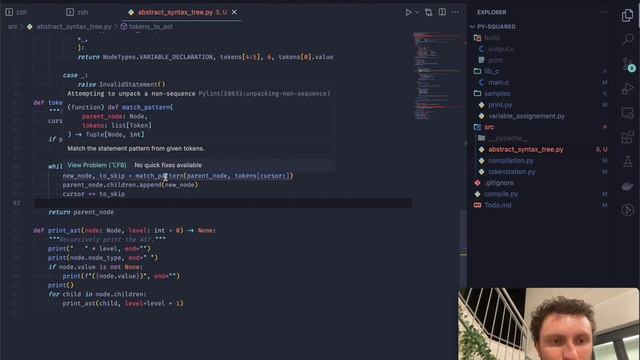Click "parent_node.children.append(new_node)" line
This screenshot has height=360, width=640.
pos(130,185)
